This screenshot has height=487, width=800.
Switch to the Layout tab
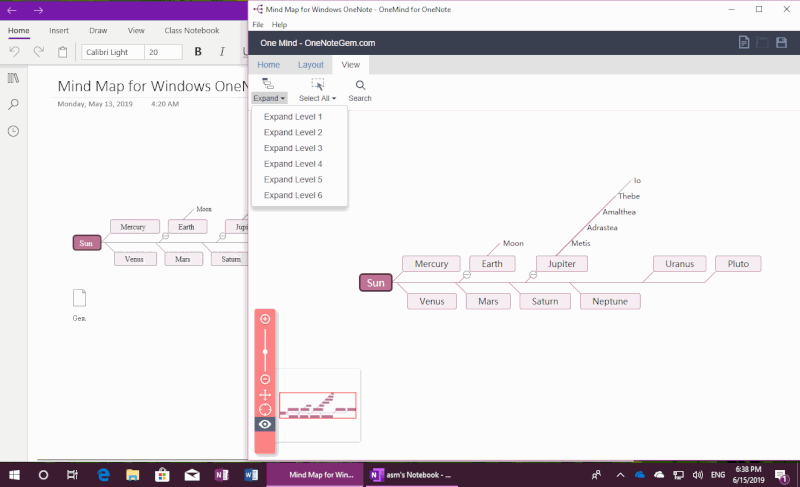(x=311, y=65)
